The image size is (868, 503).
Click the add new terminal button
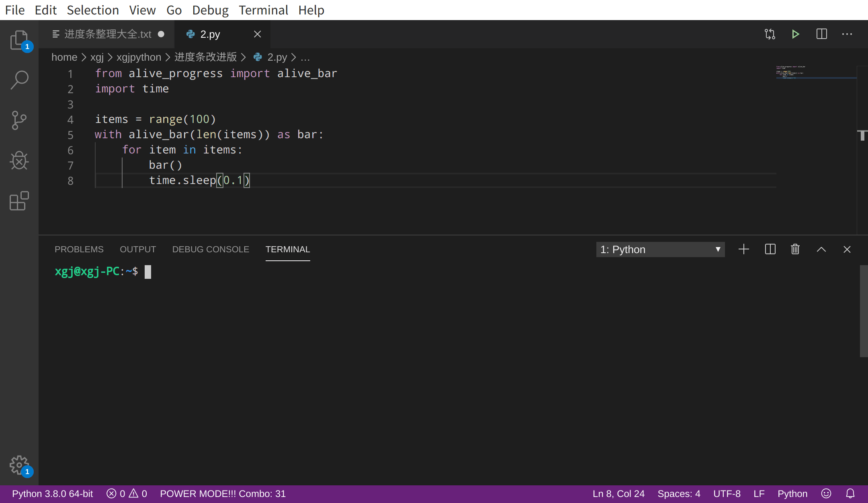click(744, 249)
